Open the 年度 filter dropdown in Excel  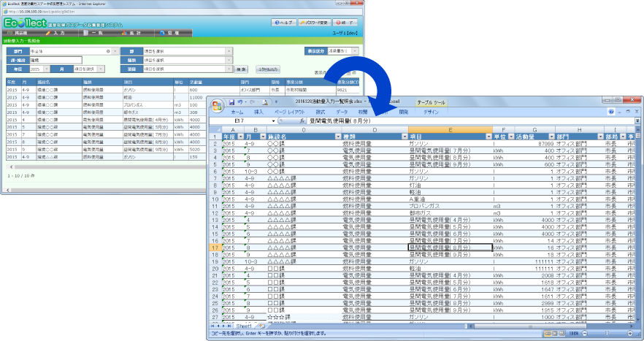239,137
